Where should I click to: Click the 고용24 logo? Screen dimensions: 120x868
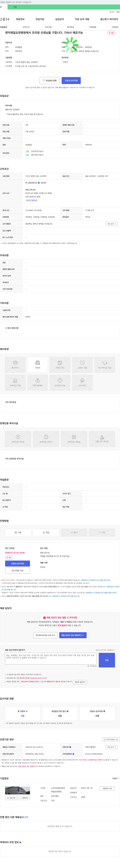point(5,19)
